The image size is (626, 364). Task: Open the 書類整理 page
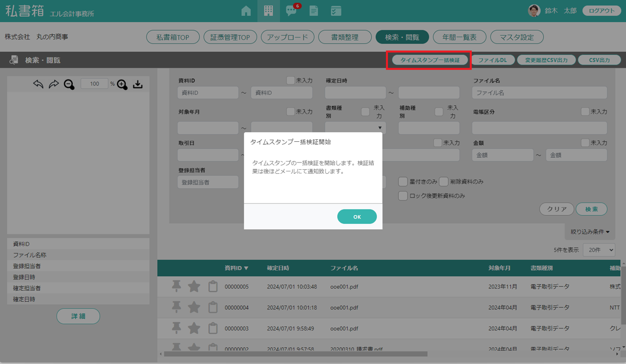[x=345, y=37]
